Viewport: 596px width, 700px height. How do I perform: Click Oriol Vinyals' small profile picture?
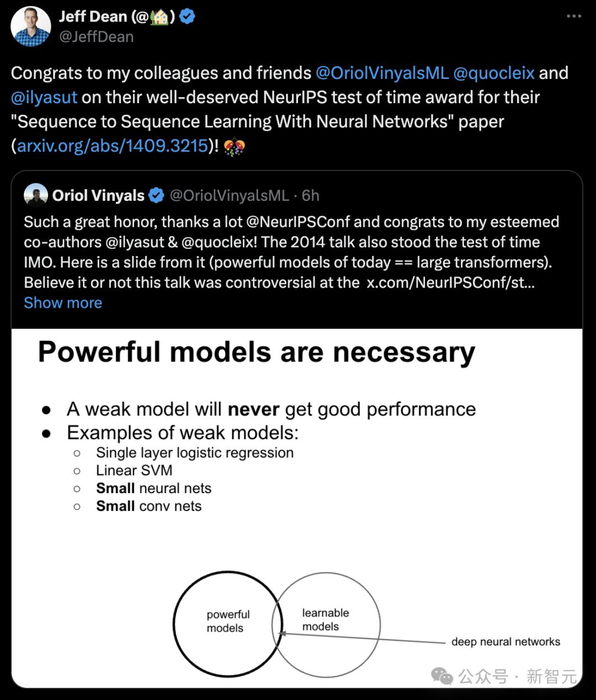click(35, 195)
